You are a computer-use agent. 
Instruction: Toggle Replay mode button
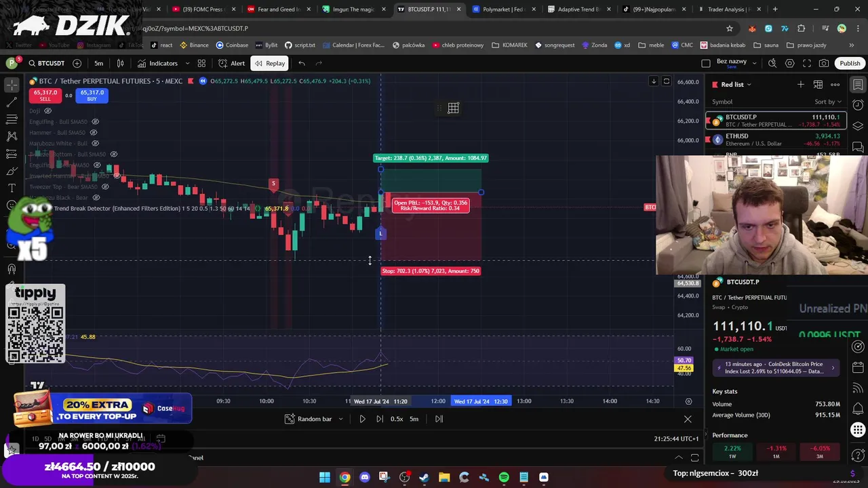point(269,63)
